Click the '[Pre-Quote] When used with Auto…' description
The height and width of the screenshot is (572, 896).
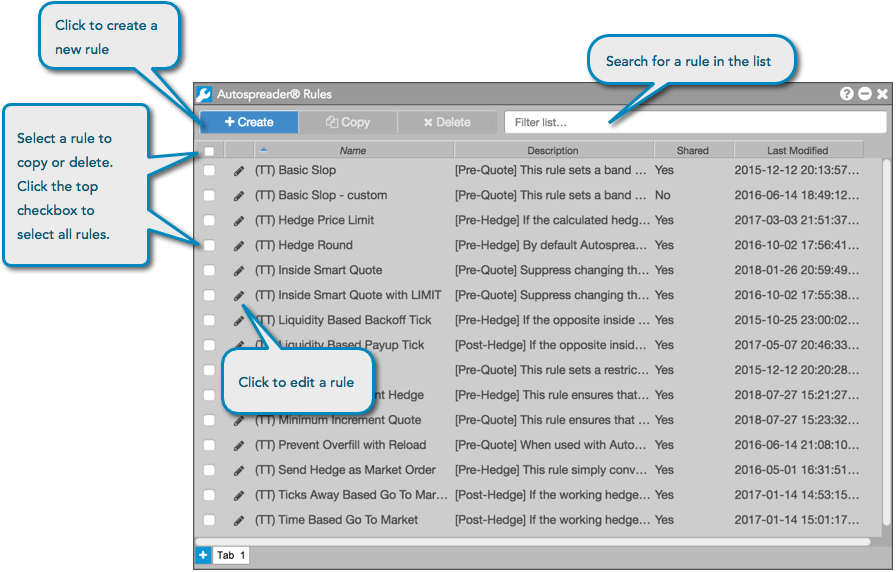pos(551,445)
